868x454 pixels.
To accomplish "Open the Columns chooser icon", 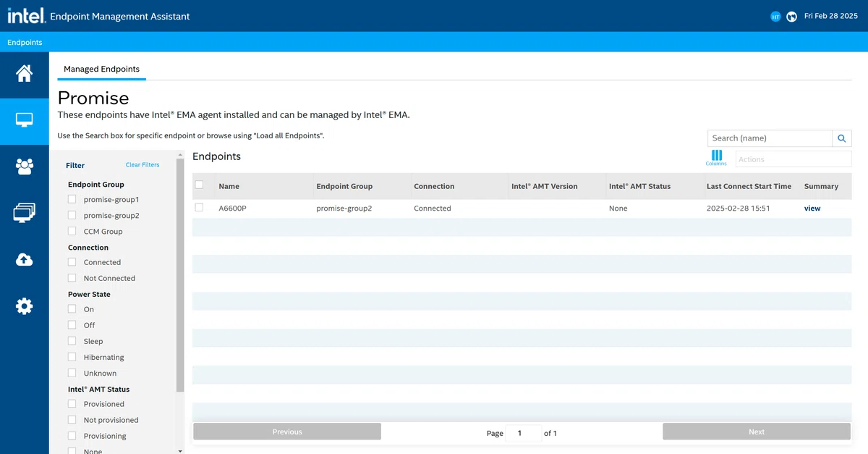I will 716,158.
